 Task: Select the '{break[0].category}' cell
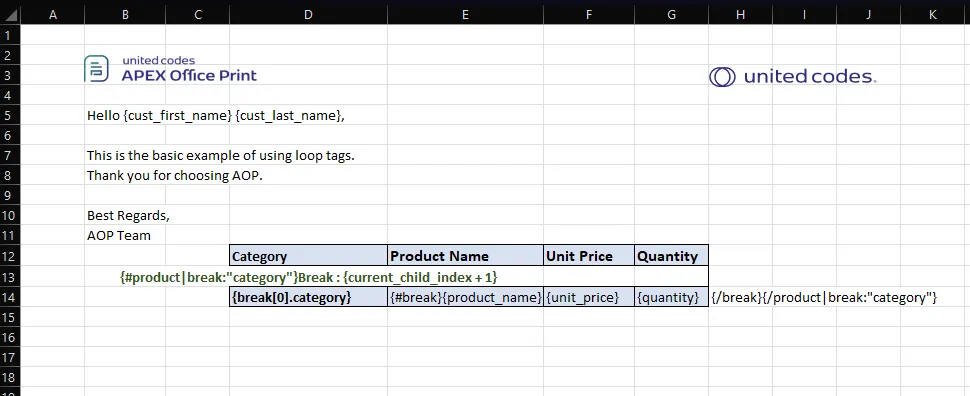[308, 297]
